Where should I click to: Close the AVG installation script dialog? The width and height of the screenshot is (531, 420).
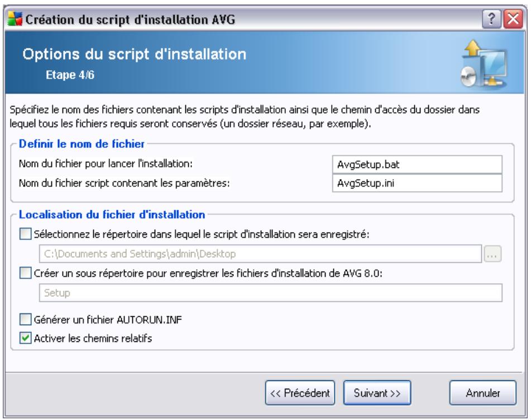point(513,19)
